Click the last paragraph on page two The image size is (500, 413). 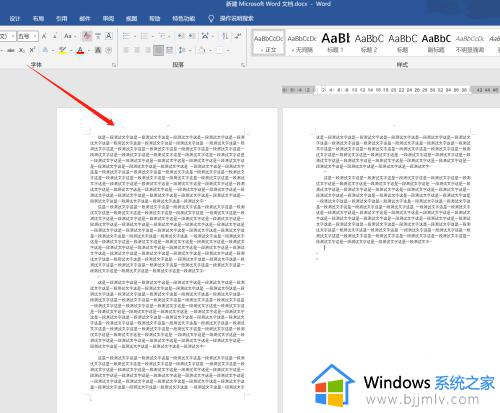(393, 210)
